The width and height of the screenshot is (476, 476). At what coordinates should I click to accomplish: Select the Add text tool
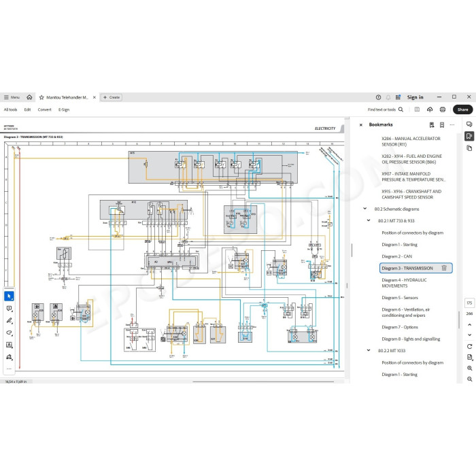(x=9, y=345)
